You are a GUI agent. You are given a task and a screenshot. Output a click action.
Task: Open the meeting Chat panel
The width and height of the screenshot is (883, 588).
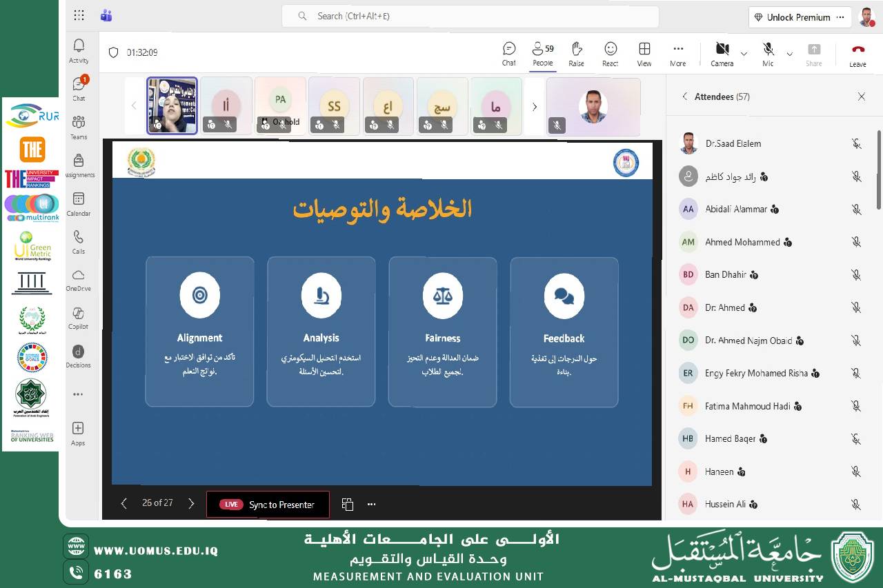click(x=509, y=54)
